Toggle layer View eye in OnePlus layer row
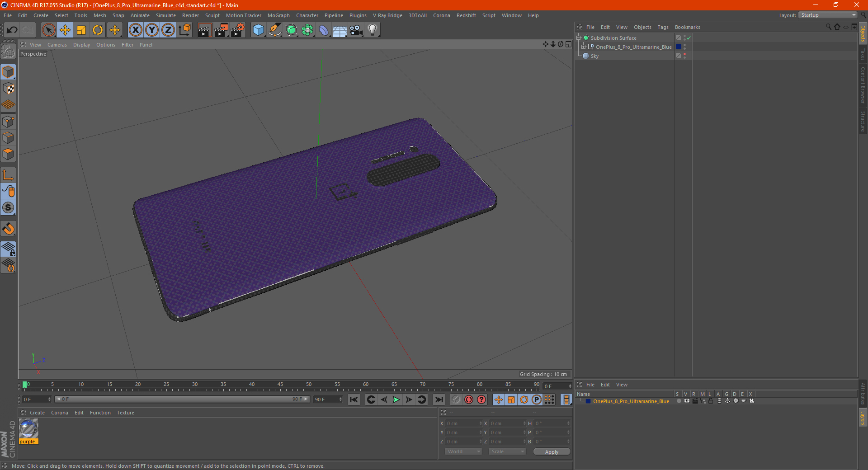This screenshot has height=470, width=868. [687, 401]
